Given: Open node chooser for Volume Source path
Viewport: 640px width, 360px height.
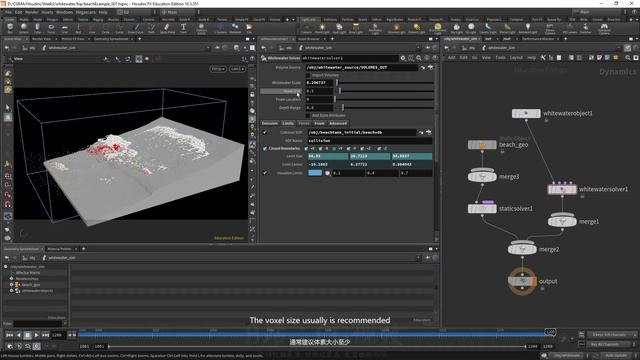Looking at the screenshot, I should click(430, 67).
